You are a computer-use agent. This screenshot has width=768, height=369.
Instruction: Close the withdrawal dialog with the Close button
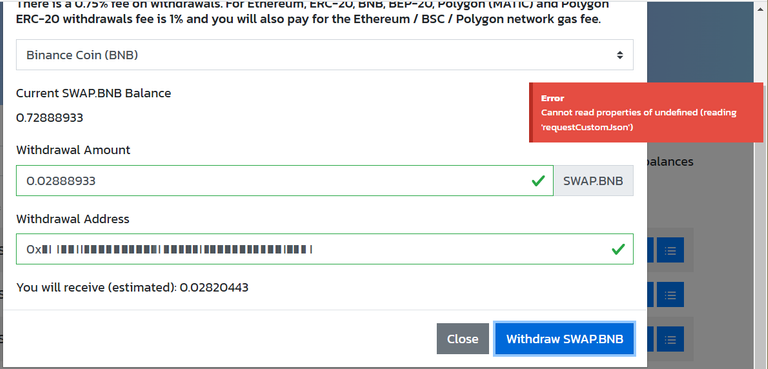(462, 339)
